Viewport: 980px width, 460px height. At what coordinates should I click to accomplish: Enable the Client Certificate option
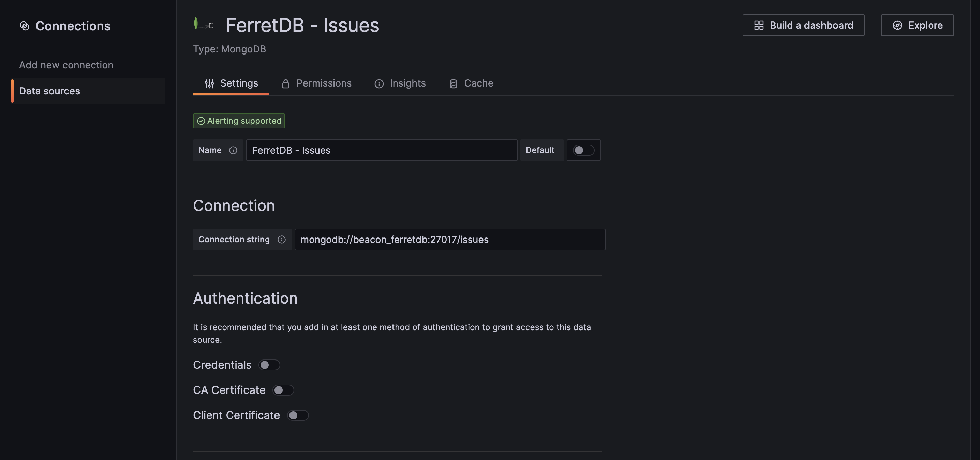tap(298, 415)
